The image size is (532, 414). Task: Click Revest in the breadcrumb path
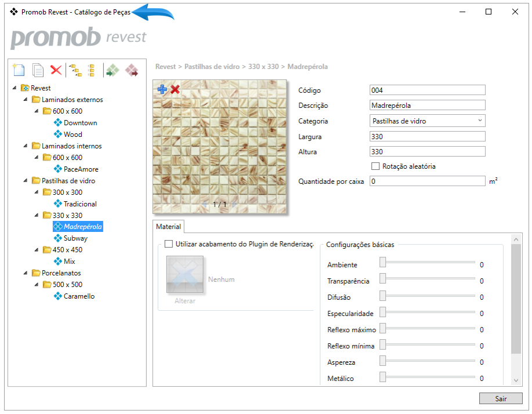point(165,67)
